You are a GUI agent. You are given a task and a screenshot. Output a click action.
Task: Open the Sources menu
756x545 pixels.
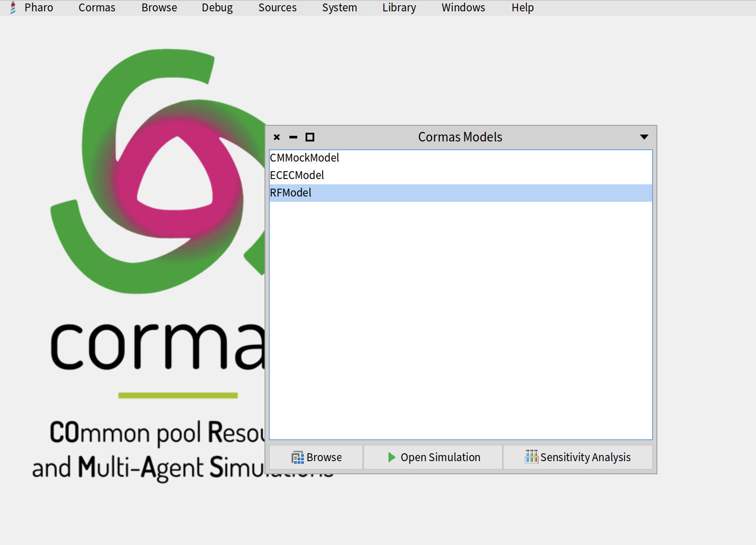pyautogui.click(x=277, y=8)
